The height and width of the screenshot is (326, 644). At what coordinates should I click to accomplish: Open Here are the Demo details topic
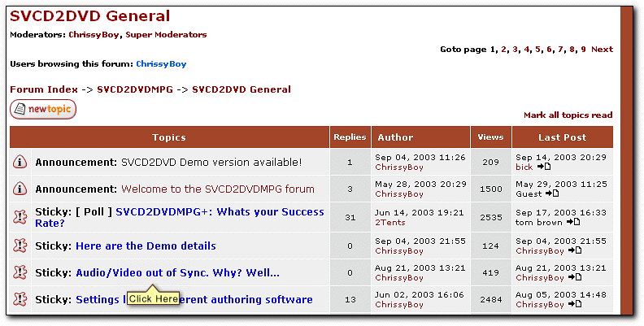point(146,246)
